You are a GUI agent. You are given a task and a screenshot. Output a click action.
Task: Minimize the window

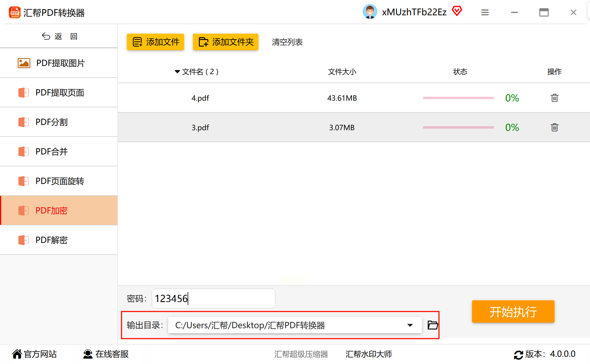[x=514, y=12]
